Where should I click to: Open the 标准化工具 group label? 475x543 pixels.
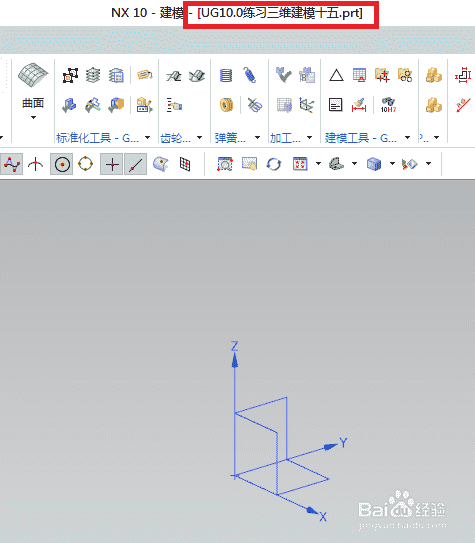point(98,138)
